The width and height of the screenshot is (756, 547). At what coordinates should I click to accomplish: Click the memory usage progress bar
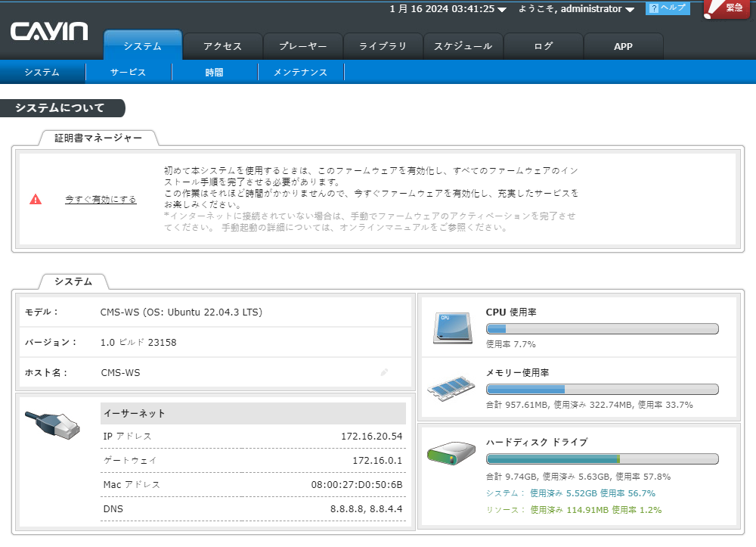pos(603,390)
